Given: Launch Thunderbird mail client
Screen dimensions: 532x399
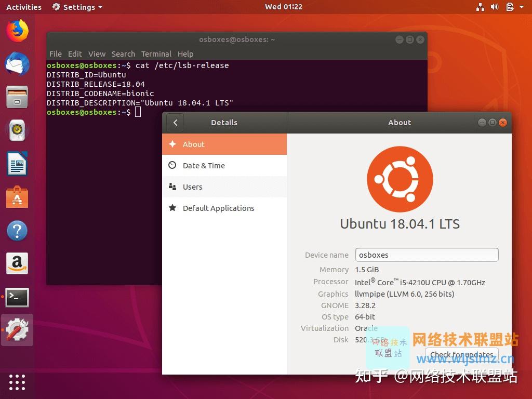Looking at the screenshot, I should click(x=17, y=64).
